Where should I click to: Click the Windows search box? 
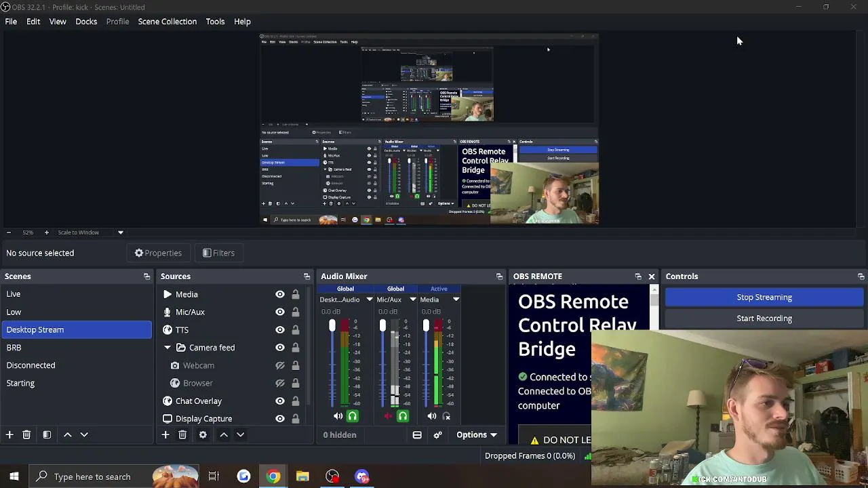[x=114, y=476]
